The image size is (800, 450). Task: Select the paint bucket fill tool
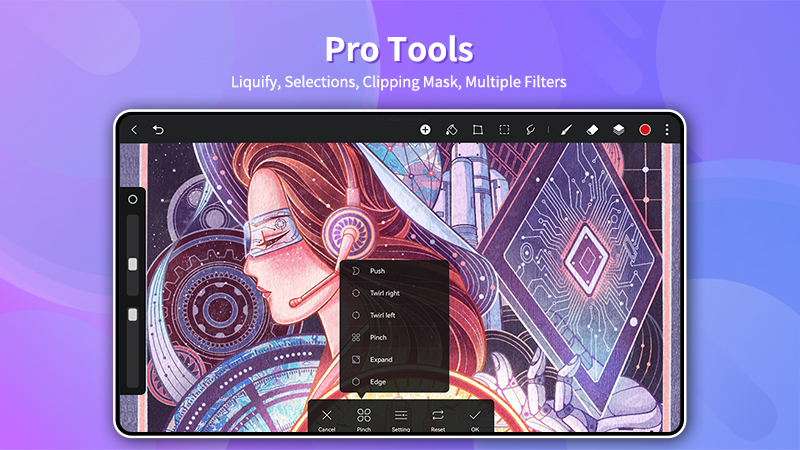point(452,130)
